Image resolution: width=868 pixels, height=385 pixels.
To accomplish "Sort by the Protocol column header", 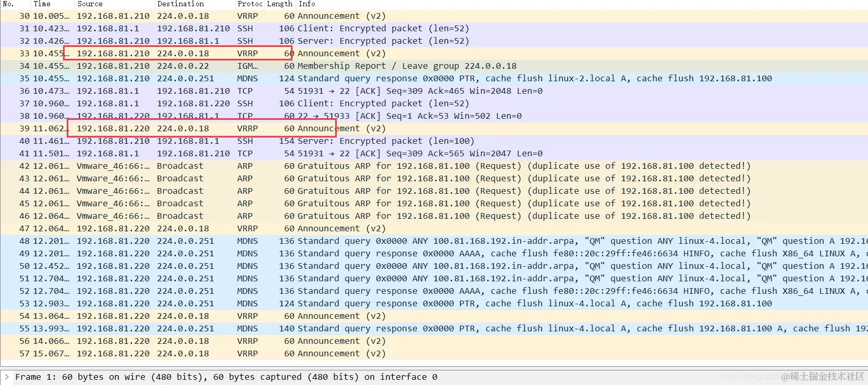I will (250, 4).
